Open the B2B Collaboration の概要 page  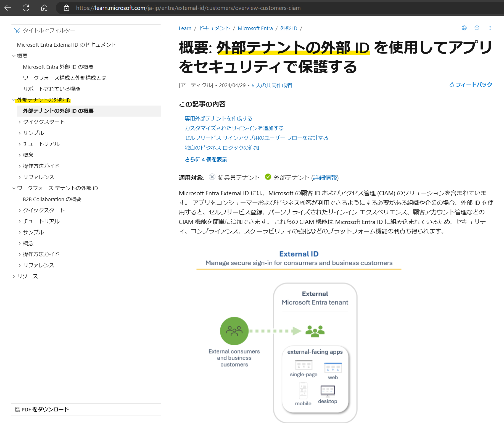[52, 199]
